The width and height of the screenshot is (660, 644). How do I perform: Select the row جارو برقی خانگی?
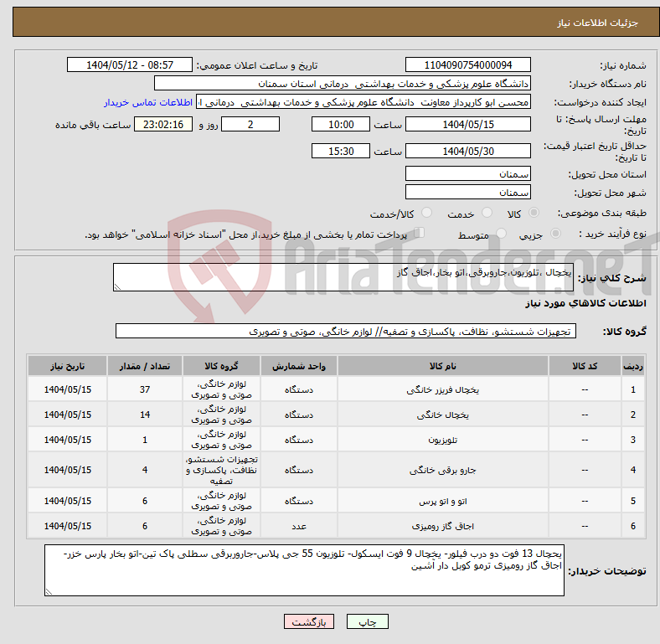coord(337,470)
